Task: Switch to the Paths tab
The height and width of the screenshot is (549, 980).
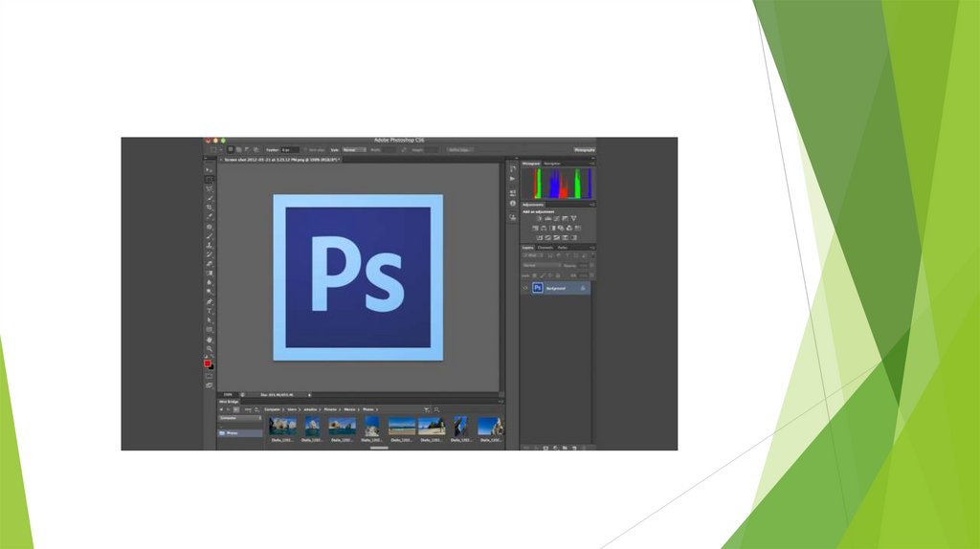Action: pos(563,248)
